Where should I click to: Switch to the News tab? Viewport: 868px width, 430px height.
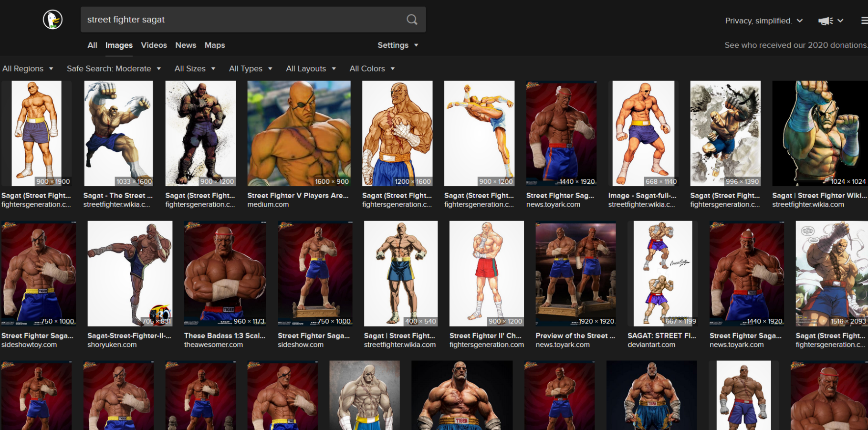pos(186,45)
